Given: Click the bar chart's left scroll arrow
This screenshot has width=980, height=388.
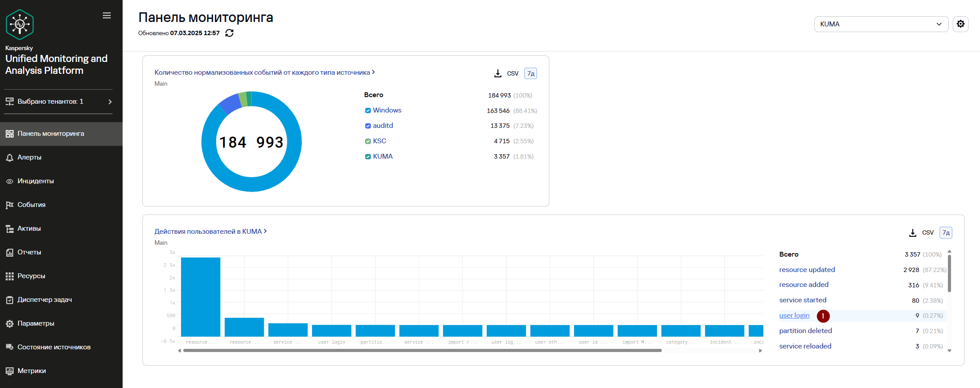Looking at the screenshot, I should (x=179, y=351).
